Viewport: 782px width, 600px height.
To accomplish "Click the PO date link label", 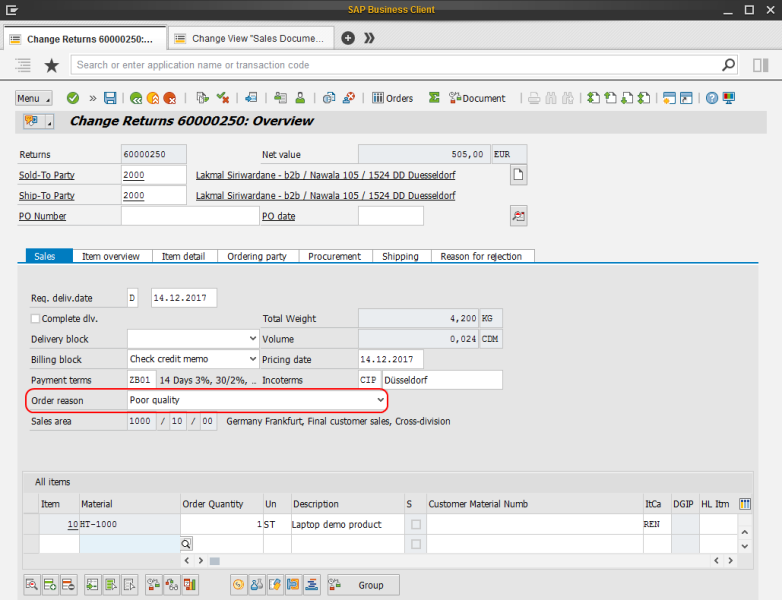I will pos(278,216).
